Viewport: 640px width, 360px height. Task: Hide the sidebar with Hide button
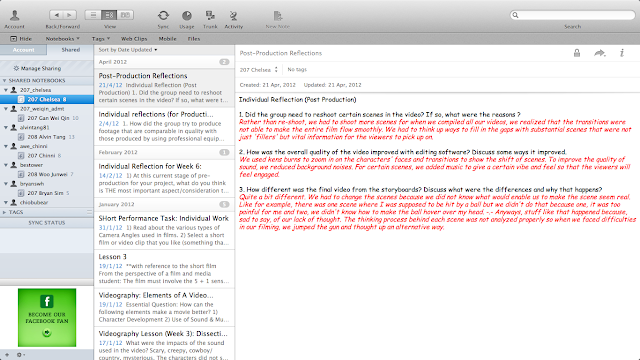[21, 39]
